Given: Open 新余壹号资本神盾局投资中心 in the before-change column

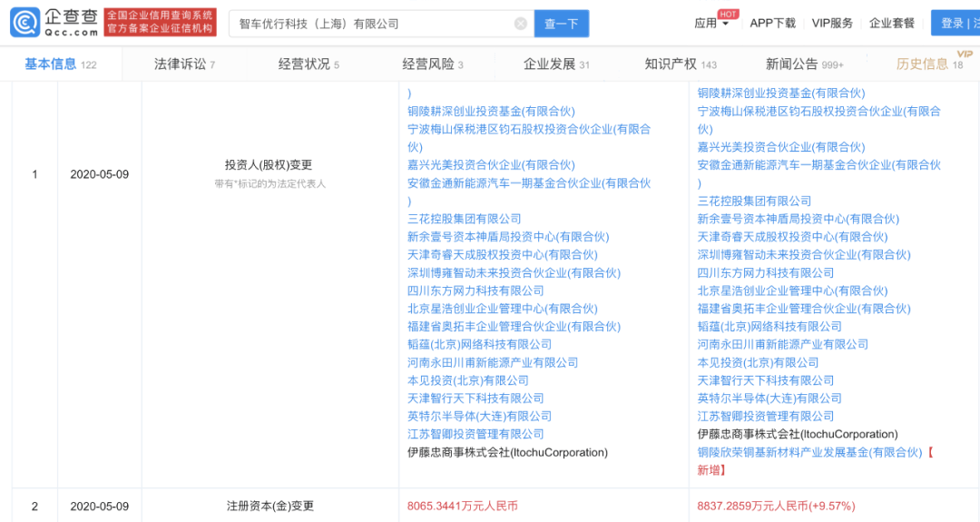Looking at the screenshot, I should pyautogui.click(x=508, y=237).
